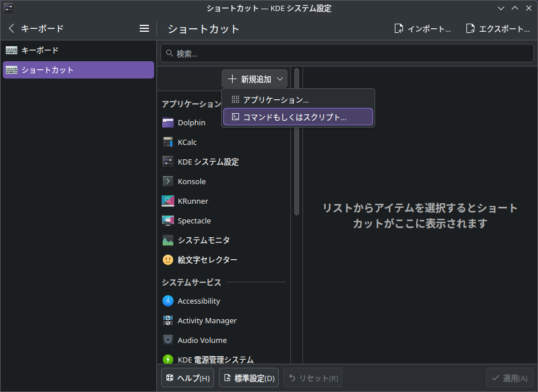The height and width of the screenshot is (392, 538).
Task: Choose アプリケーション... from the popup menu
Action: [298, 99]
